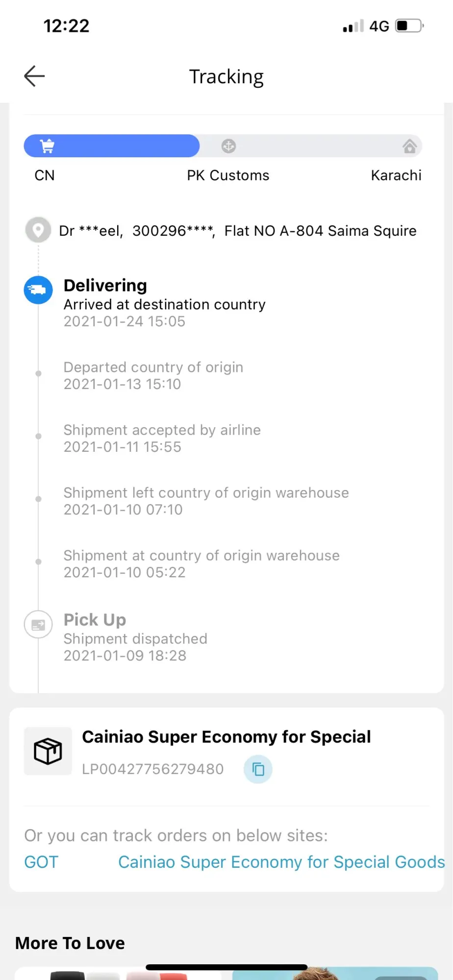Screen dimensions: 453x980
Task: Tap the Cainiao Super Economy carrier title
Action: pyautogui.click(x=226, y=737)
